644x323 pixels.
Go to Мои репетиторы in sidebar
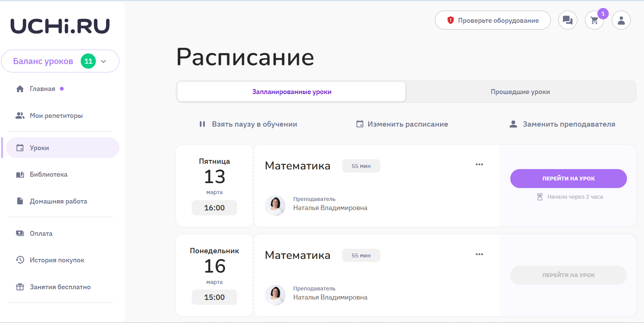click(56, 116)
